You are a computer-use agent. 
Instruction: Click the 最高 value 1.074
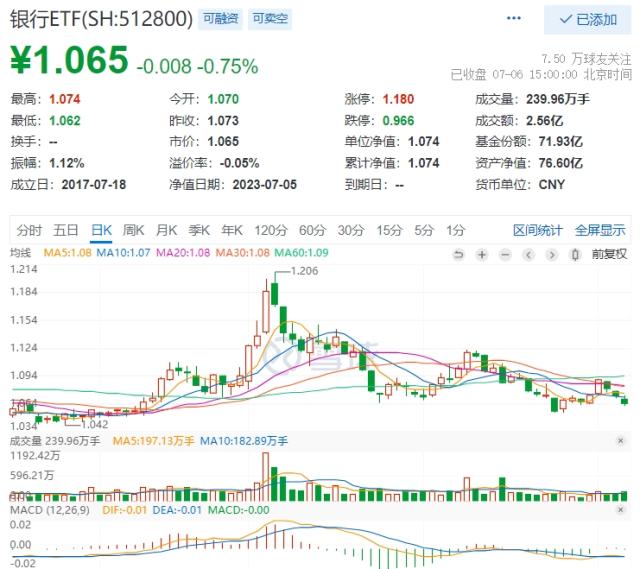click(64, 99)
